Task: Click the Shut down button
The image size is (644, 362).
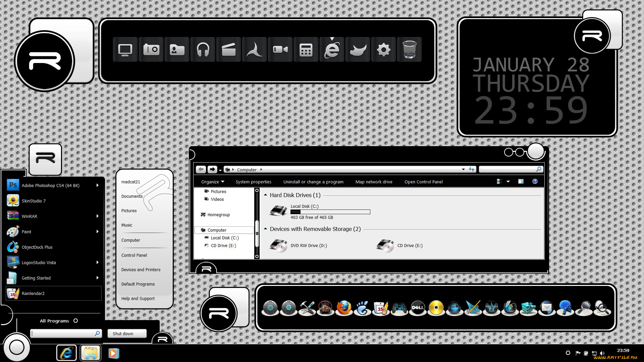Action: [x=127, y=334]
